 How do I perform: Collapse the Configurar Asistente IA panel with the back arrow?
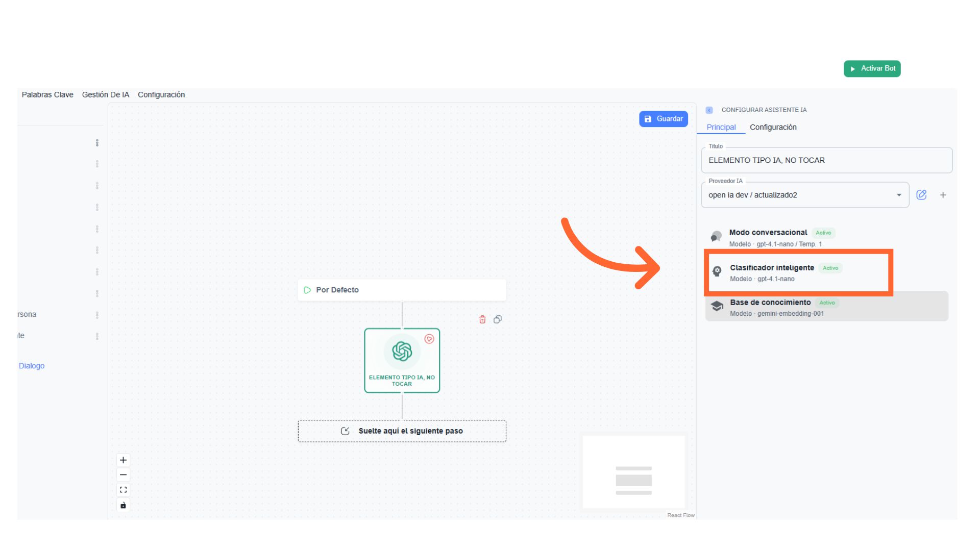pyautogui.click(x=709, y=110)
